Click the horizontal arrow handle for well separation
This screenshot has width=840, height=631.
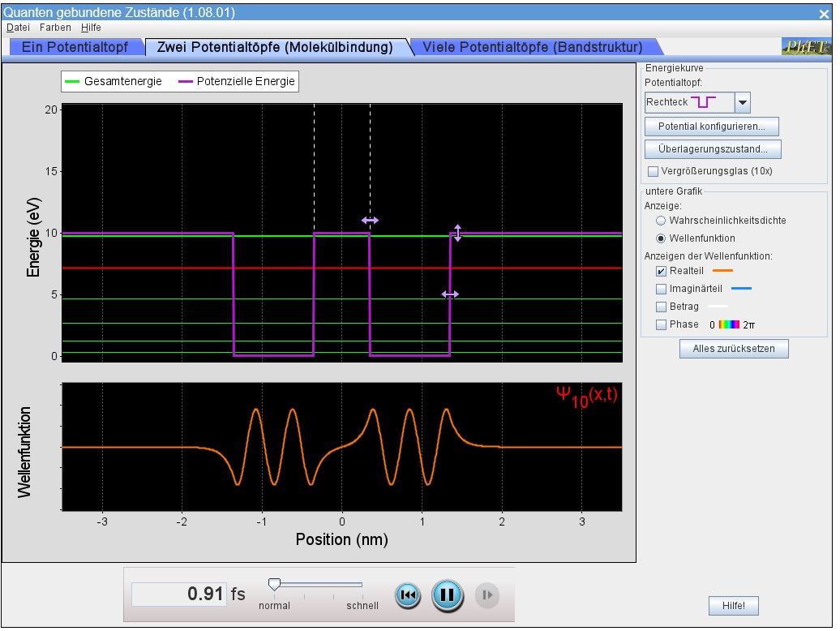[370, 220]
